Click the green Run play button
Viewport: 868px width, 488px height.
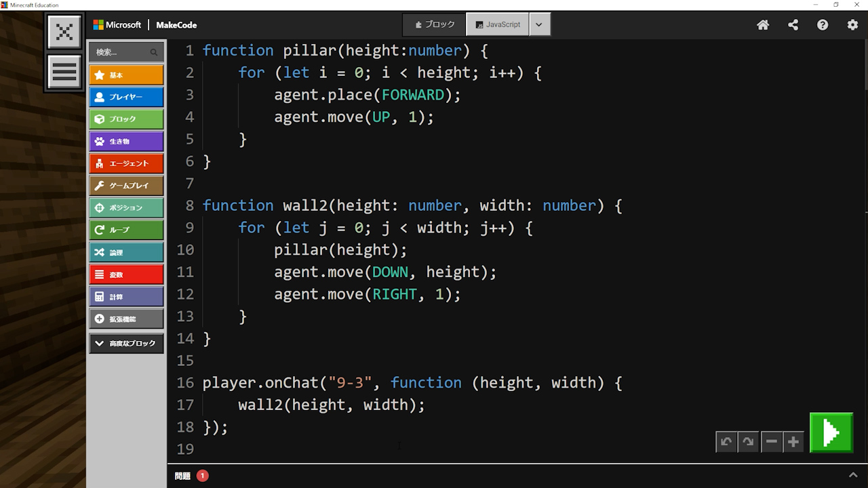[x=831, y=432]
